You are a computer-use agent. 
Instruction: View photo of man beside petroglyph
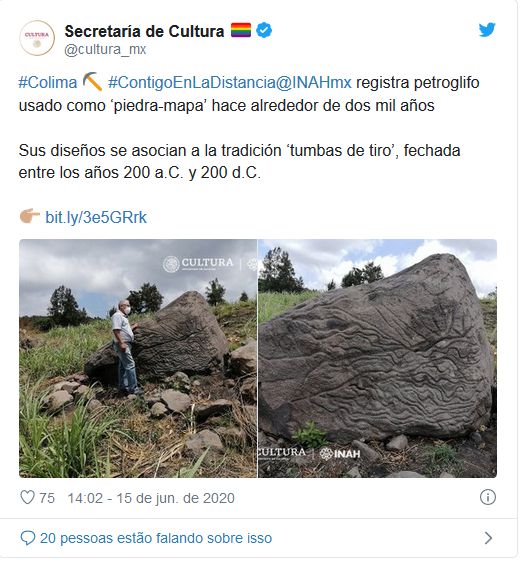pyautogui.click(x=138, y=358)
